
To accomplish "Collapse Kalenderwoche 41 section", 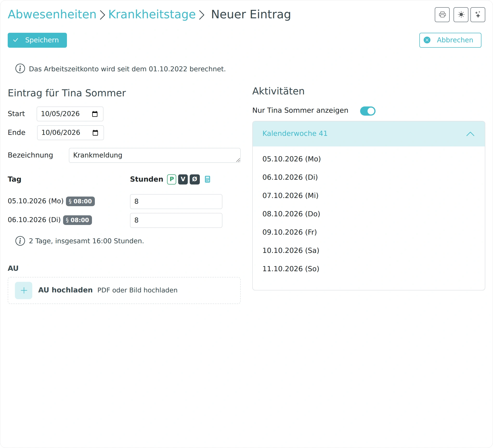I will 369,134.
